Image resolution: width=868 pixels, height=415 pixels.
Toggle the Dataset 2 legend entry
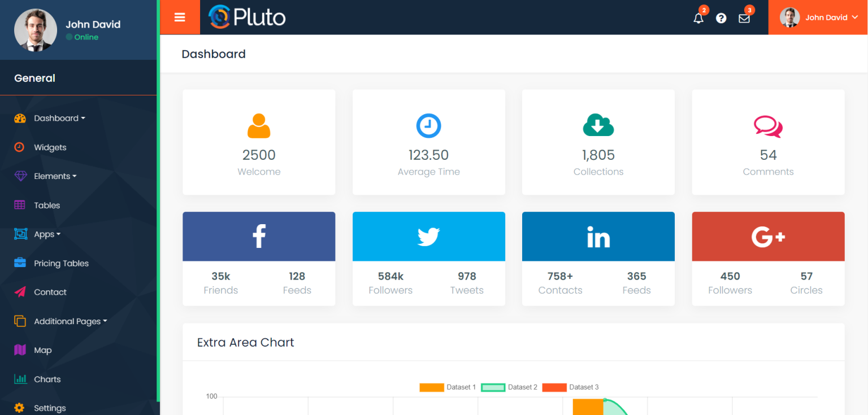coord(509,387)
